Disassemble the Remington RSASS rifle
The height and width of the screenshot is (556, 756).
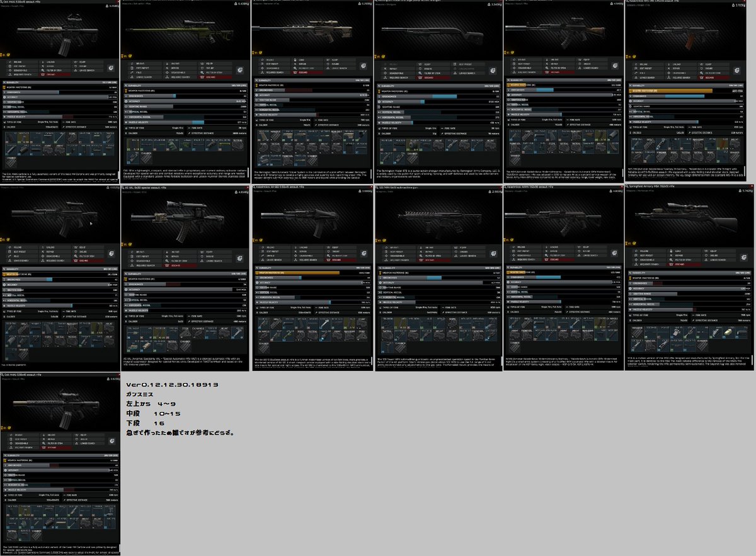click(x=275, y=68)
